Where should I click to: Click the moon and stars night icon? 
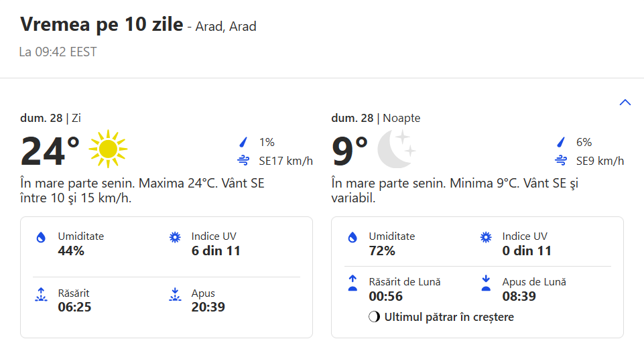point(396,149)
